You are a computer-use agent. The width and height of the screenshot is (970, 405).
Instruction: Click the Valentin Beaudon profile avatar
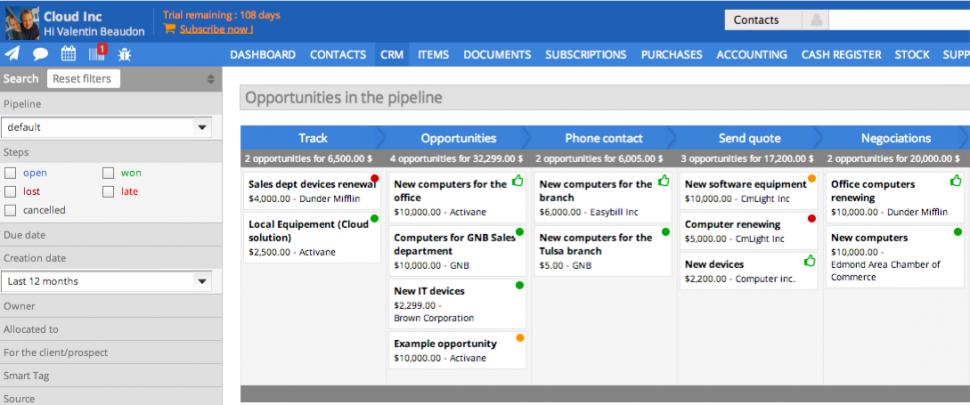22,22
